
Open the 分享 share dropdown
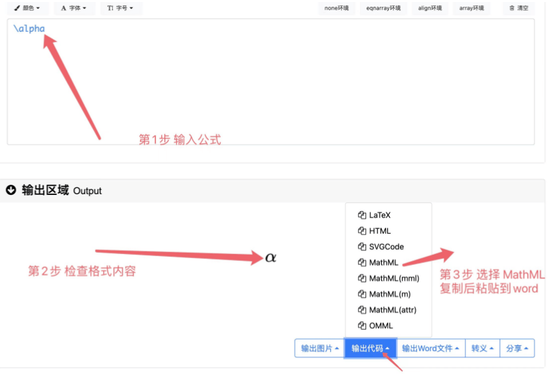click(x=517, y=349)
